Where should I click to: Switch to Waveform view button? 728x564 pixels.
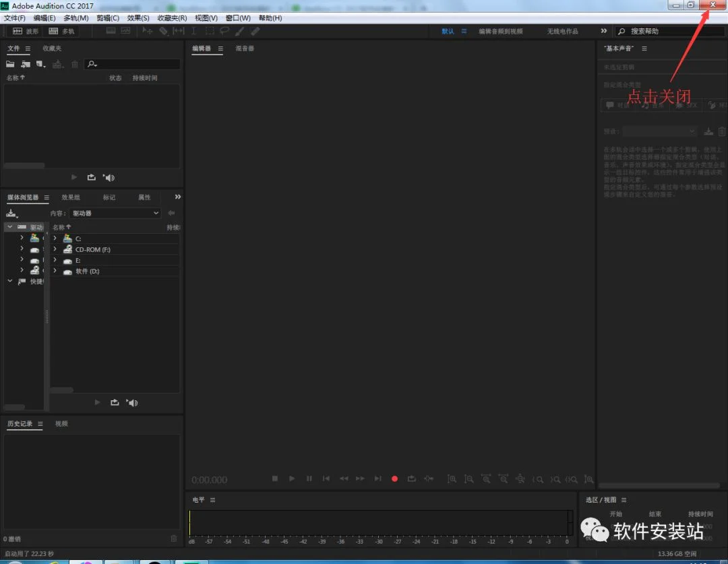tap(26, 31)
